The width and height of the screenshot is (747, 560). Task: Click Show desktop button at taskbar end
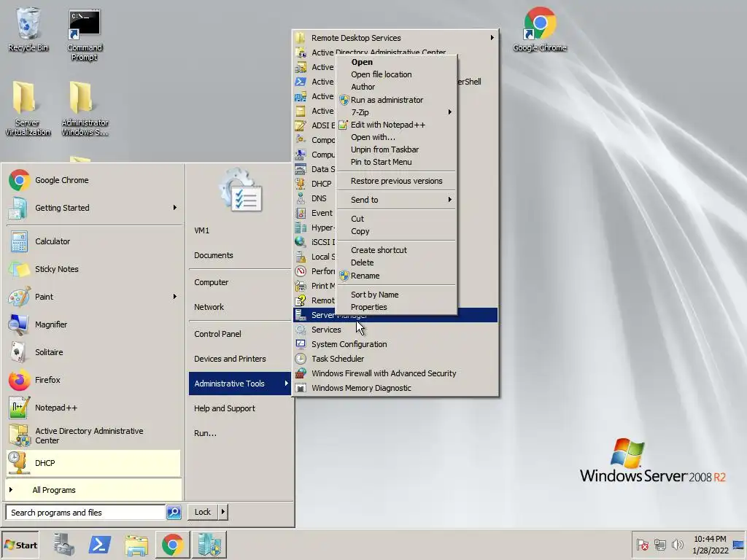coord(739,545)
